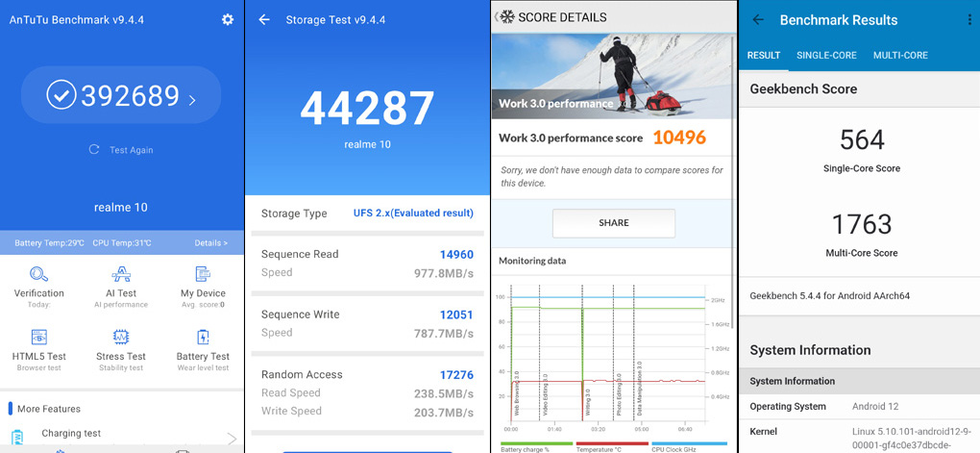The image size is (980, 453).
Task: Launch the HTML5 Test icon
Action: [x=39, y=337]
